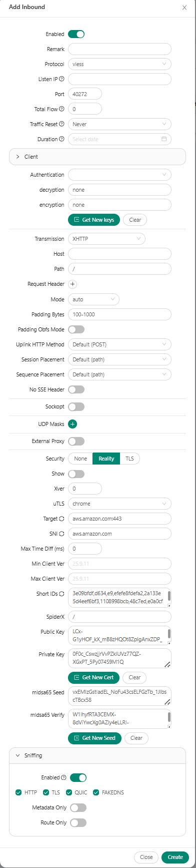The width and height of the screenshot is (196, 868).
Task: Add a UDP Mask with green plus
Action: point(72,424)
